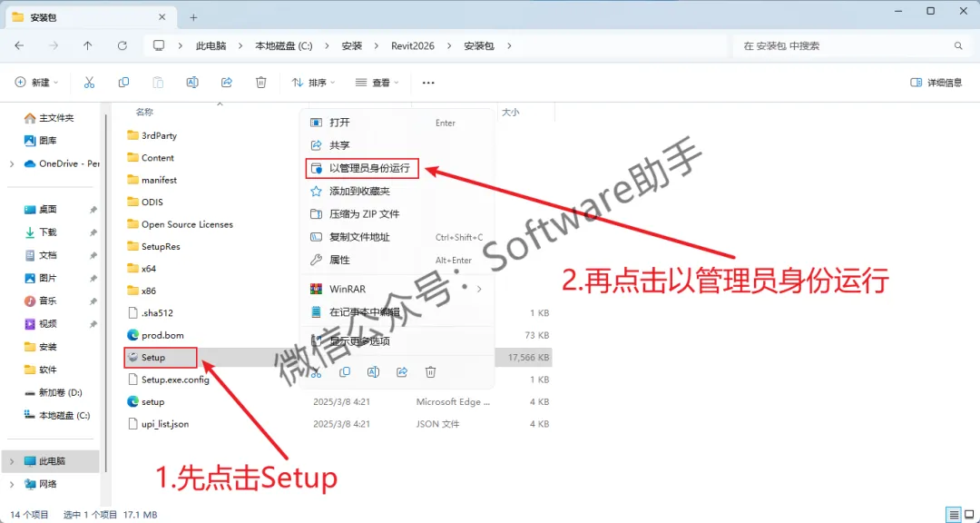Click 此电脑 in the address bar
The width and height of the screenshot is (980, 523).
coord(211,45)
